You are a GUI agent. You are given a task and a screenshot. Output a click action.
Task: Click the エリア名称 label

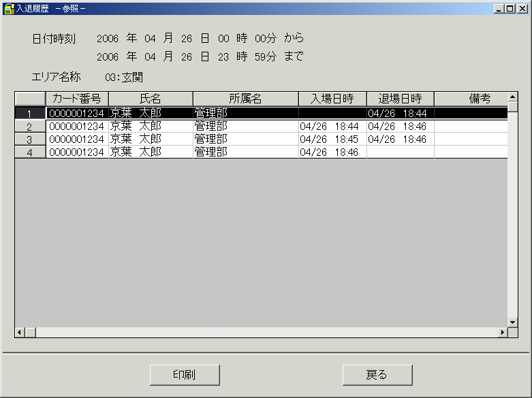57,77
